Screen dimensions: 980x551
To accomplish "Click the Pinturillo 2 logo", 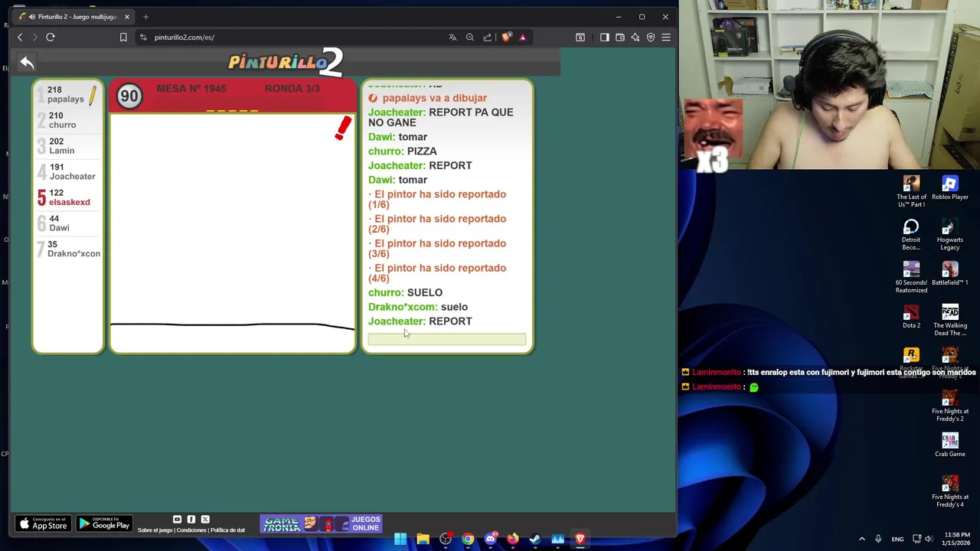I will click(286, 62).
